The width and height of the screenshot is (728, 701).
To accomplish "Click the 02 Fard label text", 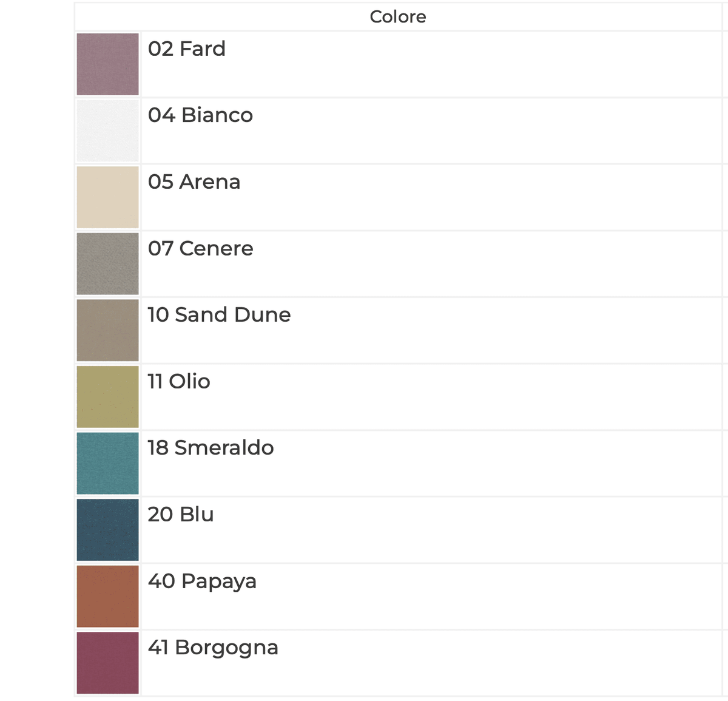I will [x=187, y=49].
